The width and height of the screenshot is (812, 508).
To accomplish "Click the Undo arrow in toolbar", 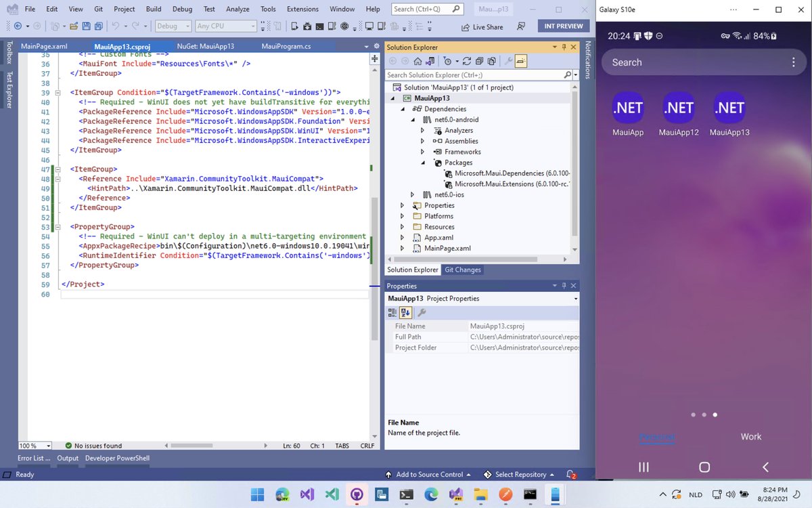I will (116, 26).
